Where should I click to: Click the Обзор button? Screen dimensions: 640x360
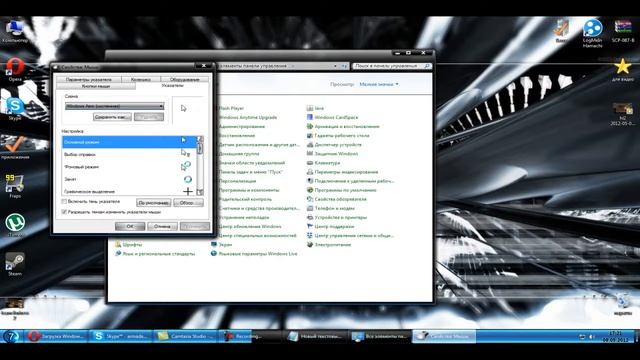point(188,202)
